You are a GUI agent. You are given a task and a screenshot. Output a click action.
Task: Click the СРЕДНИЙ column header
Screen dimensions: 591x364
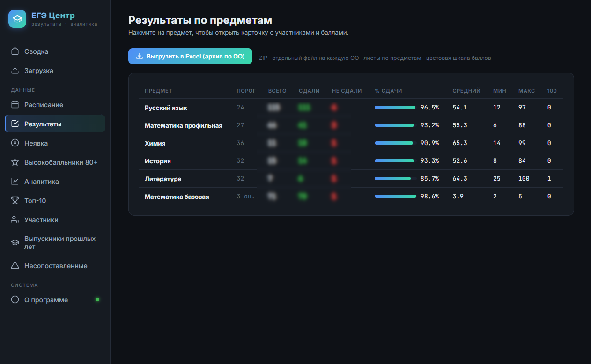point(466,91)
